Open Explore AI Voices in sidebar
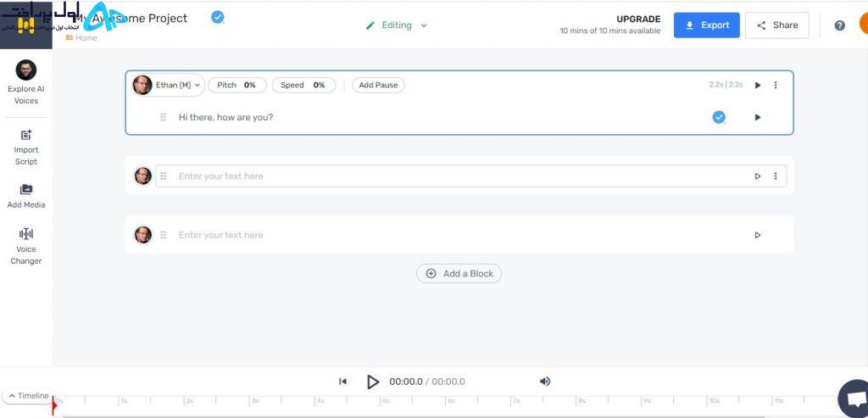Image resolution: width=868 pixels, height=418 pixels. (x=26, y=82)
